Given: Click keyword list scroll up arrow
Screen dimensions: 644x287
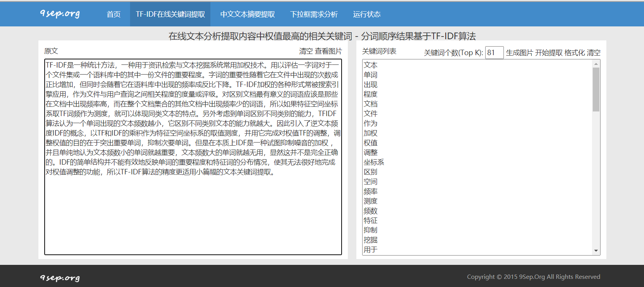Looking at the screenshot, I should click(596, 64).
